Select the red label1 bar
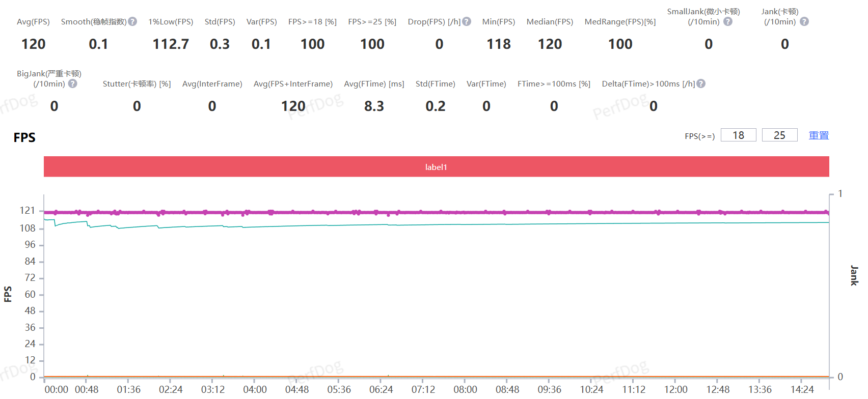This screenshot has width=868, height=399. coord(437,167)
